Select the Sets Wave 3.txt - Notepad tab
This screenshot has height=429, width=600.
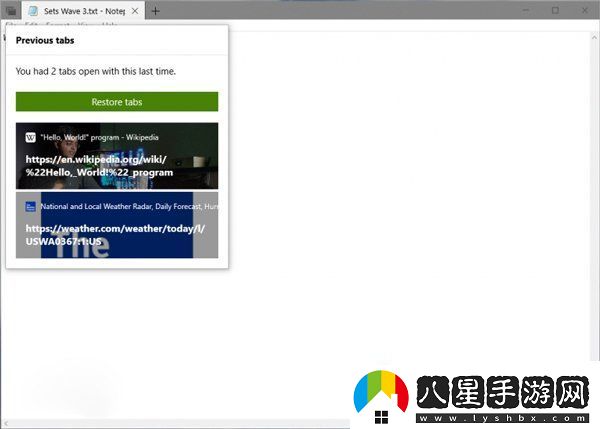(x=85, y=10)
